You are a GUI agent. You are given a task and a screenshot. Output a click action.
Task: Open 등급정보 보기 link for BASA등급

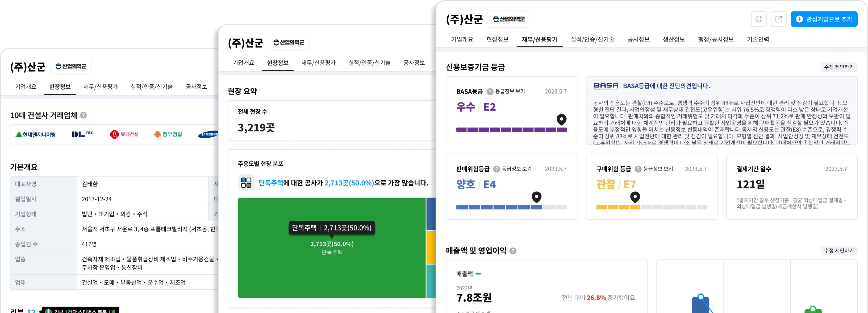click(510, 91)
